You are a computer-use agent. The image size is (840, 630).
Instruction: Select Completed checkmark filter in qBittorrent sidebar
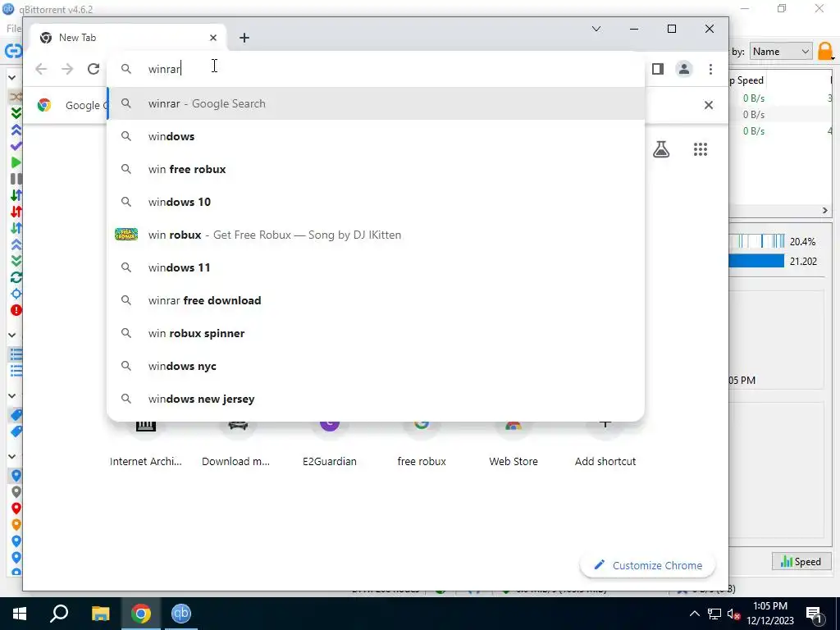coord(16,146)
